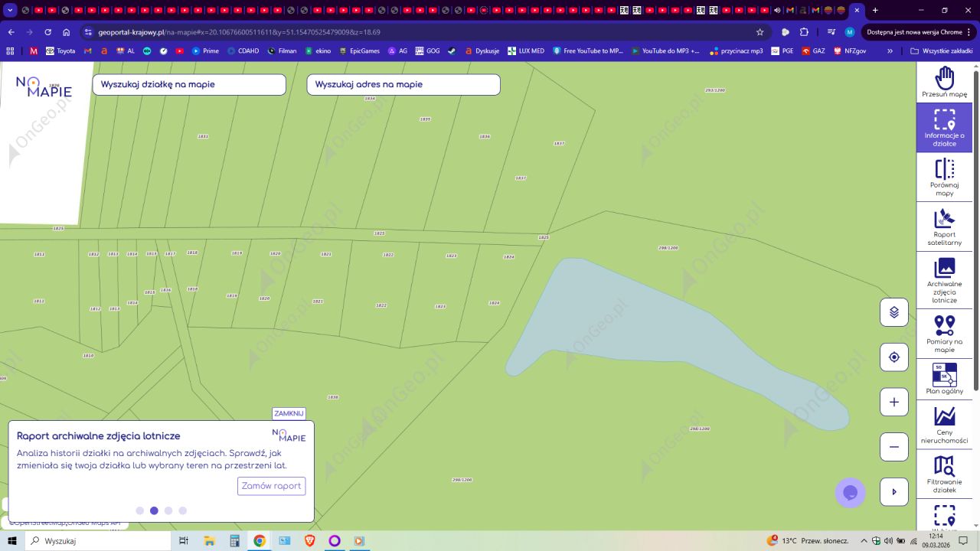Open Filtrowanie działek tool
The height and width of the screenshot is (551, 980).
tap(944, 474)
